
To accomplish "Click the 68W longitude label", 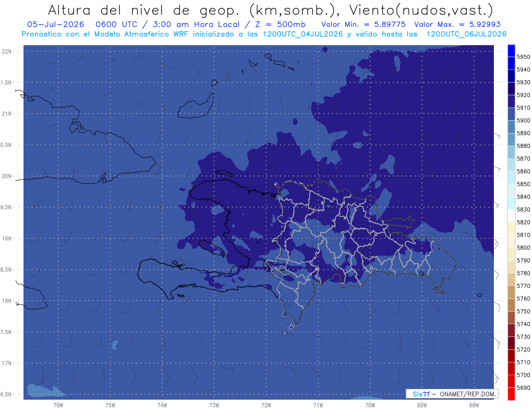I will tap(474, 405).
